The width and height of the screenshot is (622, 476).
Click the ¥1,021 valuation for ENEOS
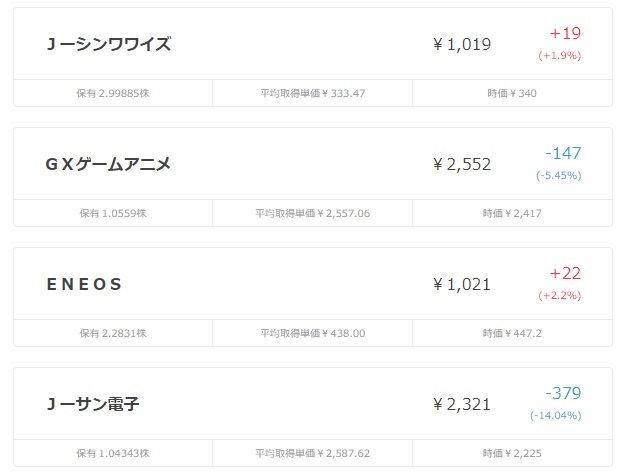tap(462, 284)
